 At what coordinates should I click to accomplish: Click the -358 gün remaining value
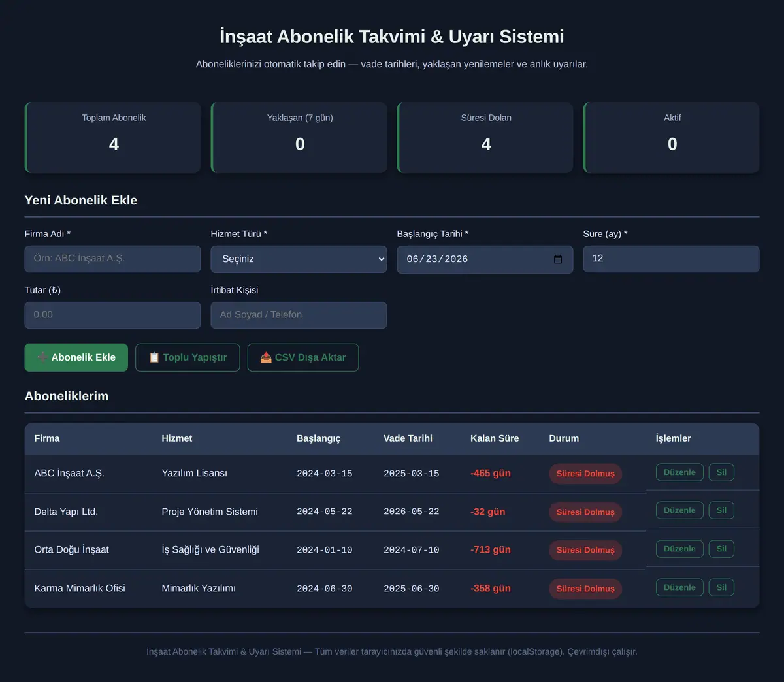click(x=491, y=588)
